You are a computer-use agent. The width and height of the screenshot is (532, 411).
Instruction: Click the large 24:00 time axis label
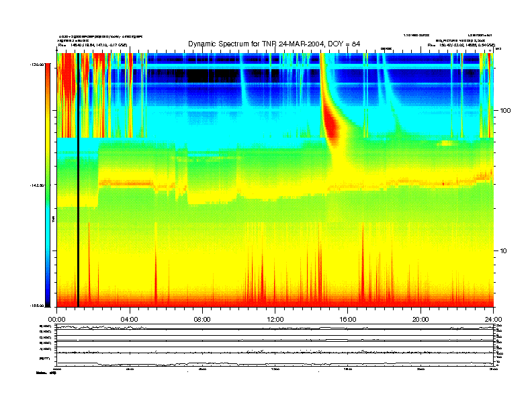[493, 320]
